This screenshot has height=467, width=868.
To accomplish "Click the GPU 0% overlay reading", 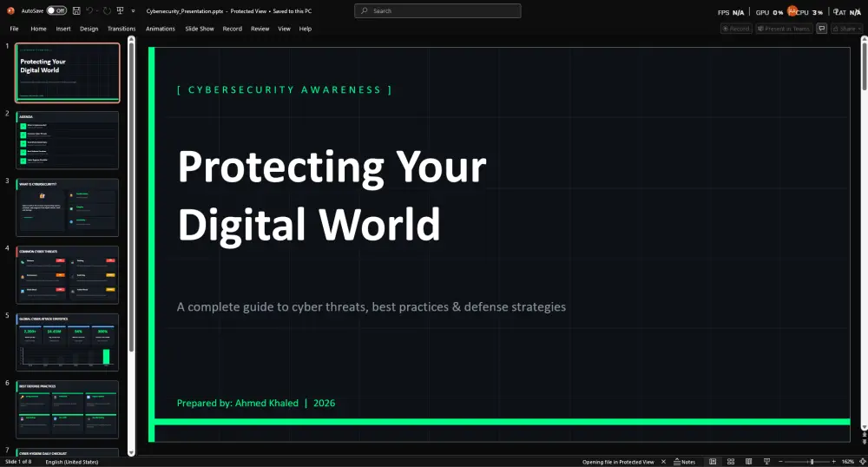I will (x=769, y=12).
